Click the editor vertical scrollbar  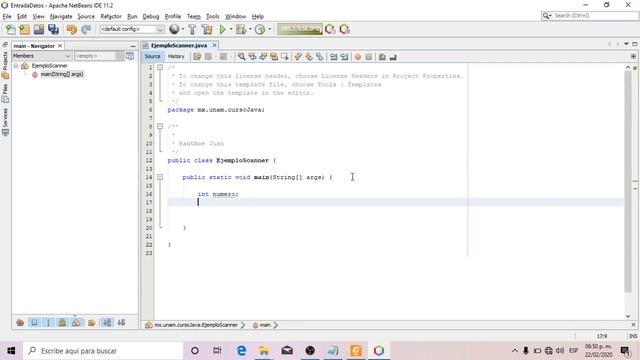pos(628,182)
